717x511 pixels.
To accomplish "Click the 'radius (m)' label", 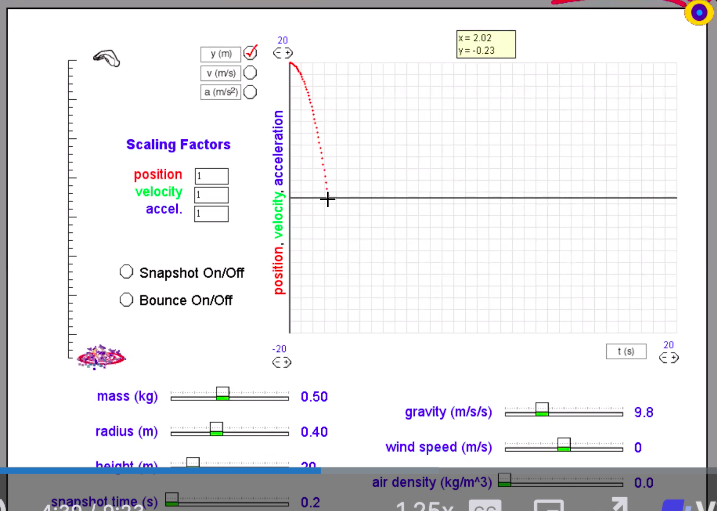I will 126,431.
